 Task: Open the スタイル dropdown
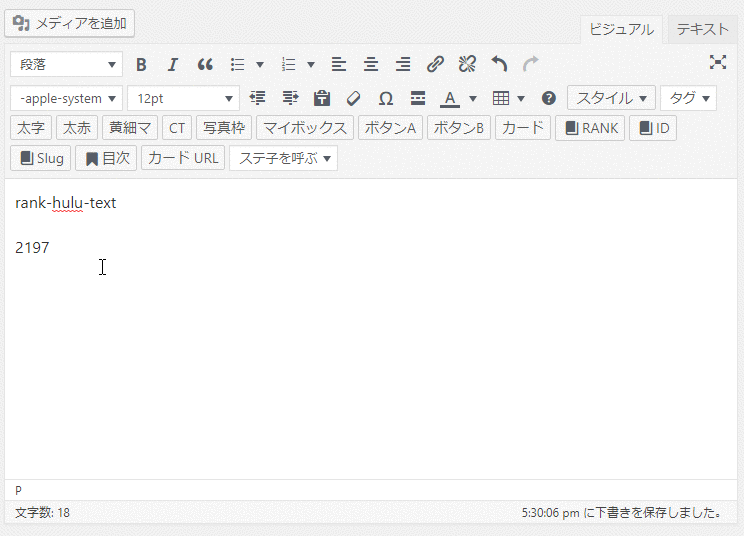pos(611,98)
